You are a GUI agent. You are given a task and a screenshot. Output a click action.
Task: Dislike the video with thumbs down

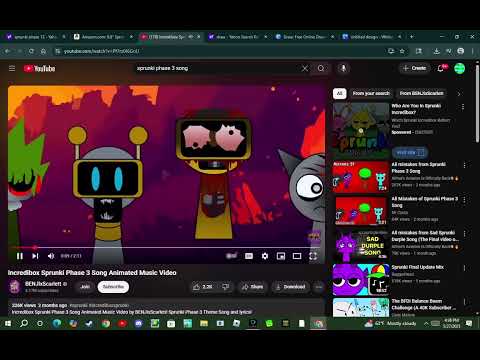click(x=226, y=287)
